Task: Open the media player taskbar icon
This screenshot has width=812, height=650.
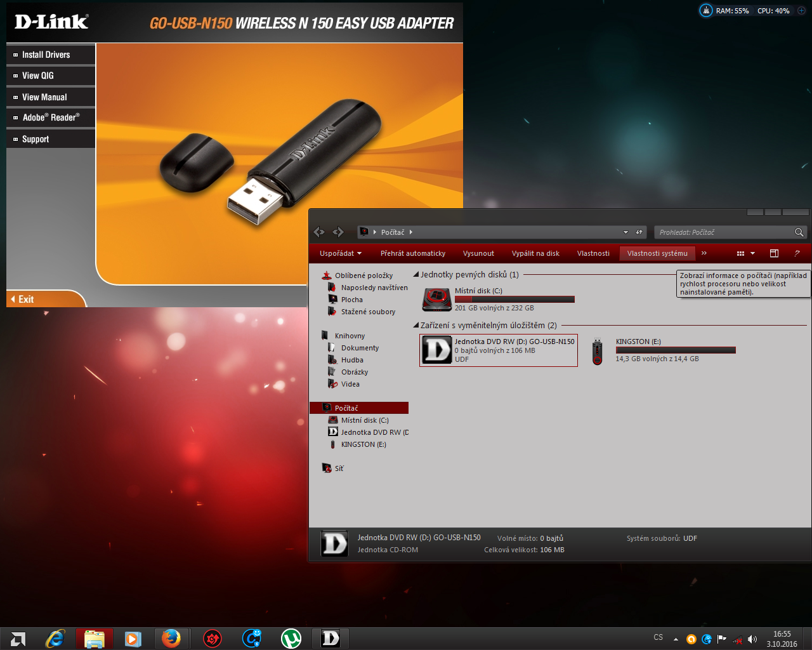Action: pos(133,639)
